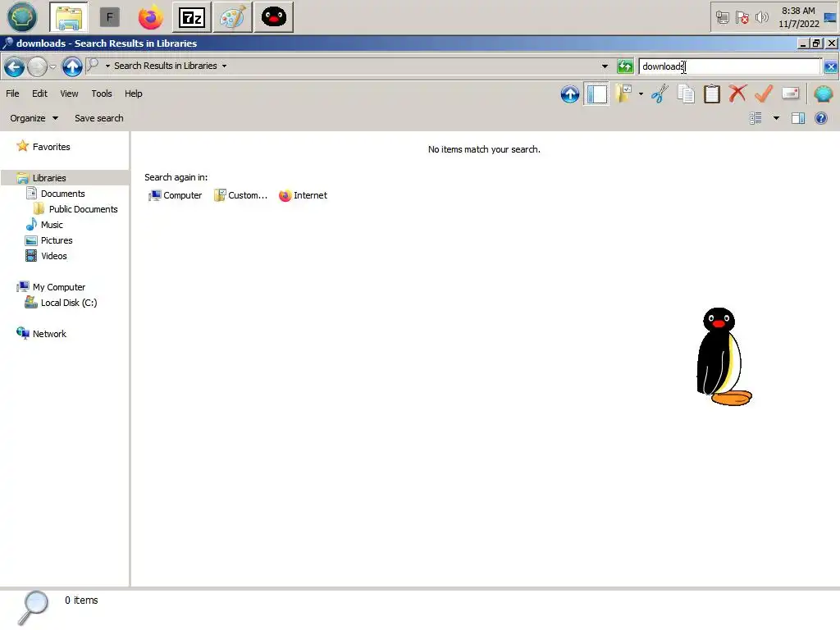Search again on the Internet
Viewport: 840px width, 630px height.
303,195
